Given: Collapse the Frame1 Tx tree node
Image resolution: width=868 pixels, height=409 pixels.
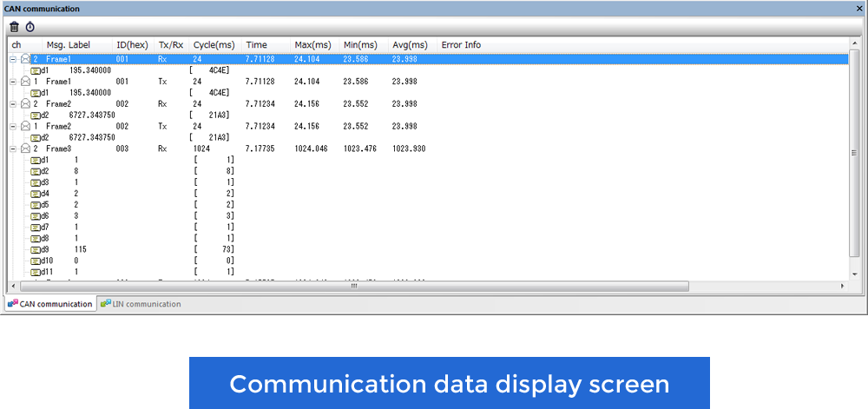Looking at the screenshot, I should pos(14,82).
